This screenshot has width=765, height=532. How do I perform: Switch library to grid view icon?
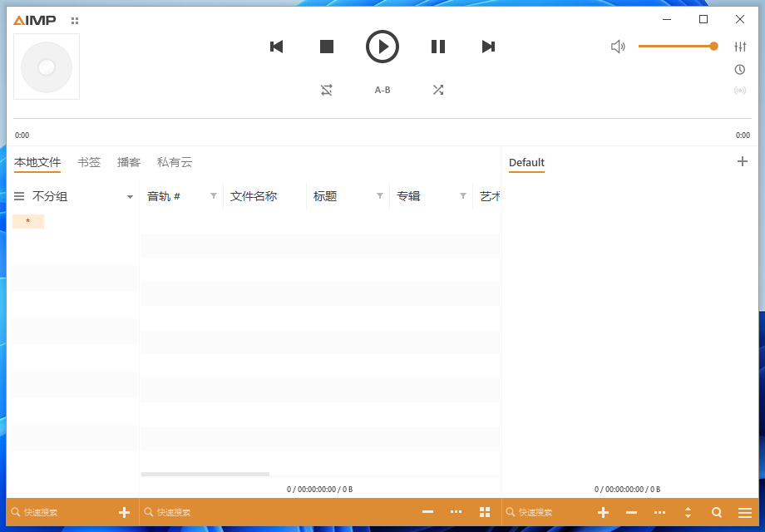pyautogui.click(x=485, y=512)
